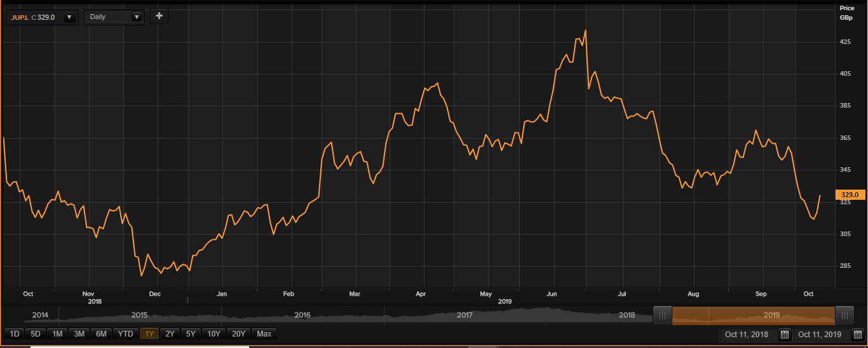This screenshot has height=348, width=868.
Task: Click the 329.0 current price label
Action: click(x=850, y=195)
